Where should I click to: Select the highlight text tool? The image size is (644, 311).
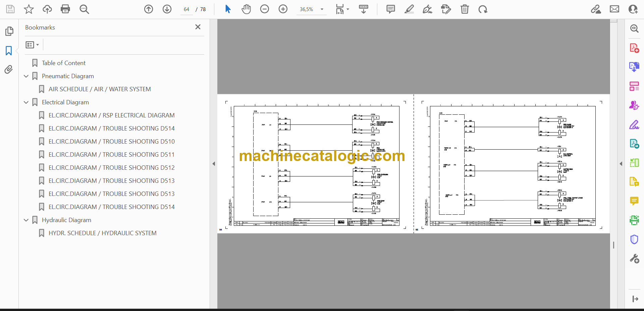(409, 9)
